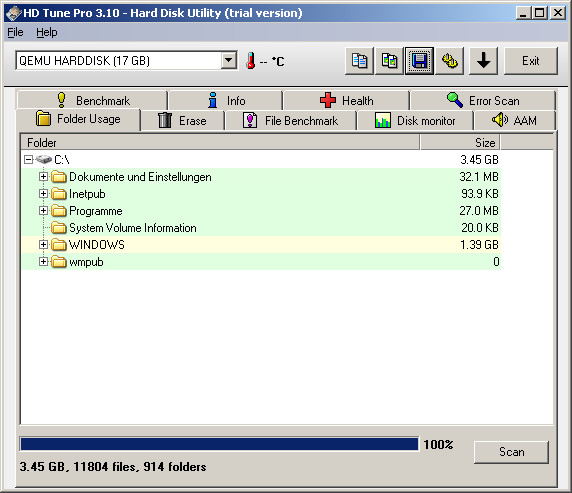Collapse the C:\ tree node
The image size is (572, 493).
click(28, 159)
